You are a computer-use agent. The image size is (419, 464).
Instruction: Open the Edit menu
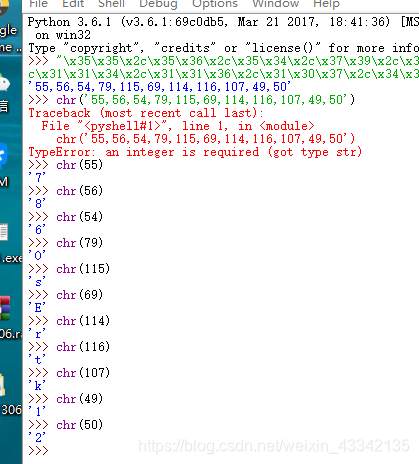73,4
